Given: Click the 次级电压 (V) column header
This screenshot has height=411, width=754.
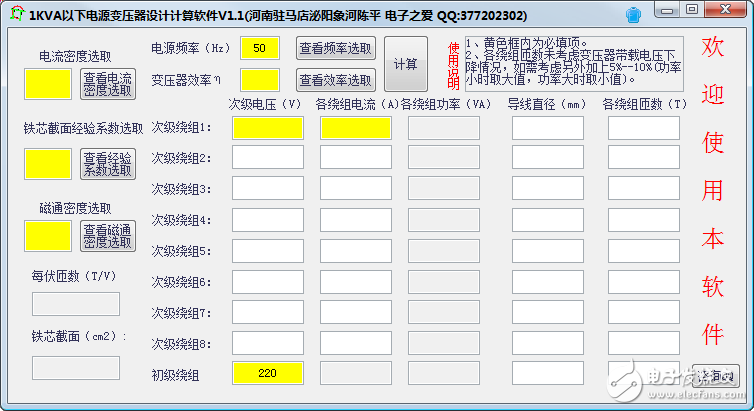Looking at the screenshot, I should click(x=264, y=104).
